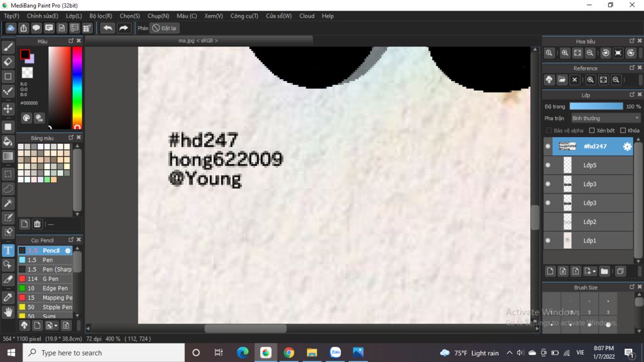This screenshot has height=362, width=644.
Task: Tick the Khóa lock checkbox
Action: click(x=623, y=131)
